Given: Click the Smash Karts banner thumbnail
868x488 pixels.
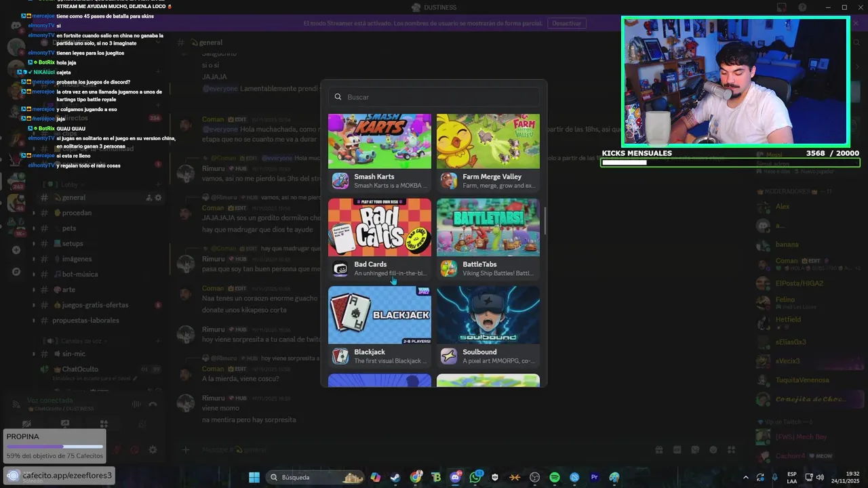Looking at the screenshot, I should 380,141.
